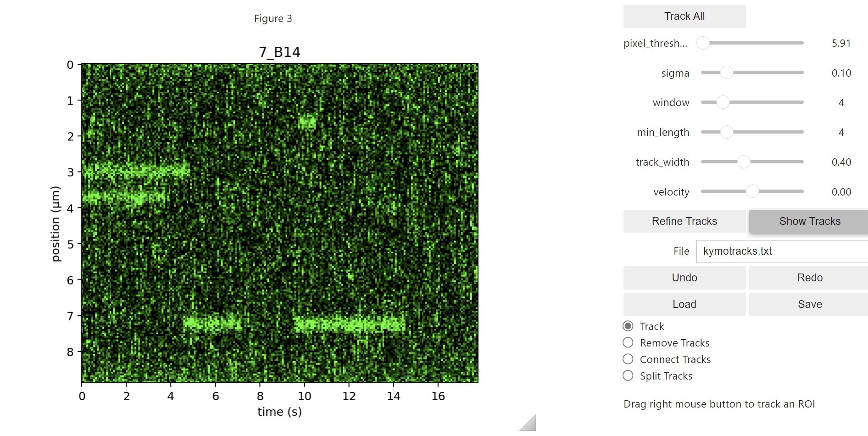Click the 7_B14 plot title
This screenshot has height=436, width=868.
coord(279,52)
